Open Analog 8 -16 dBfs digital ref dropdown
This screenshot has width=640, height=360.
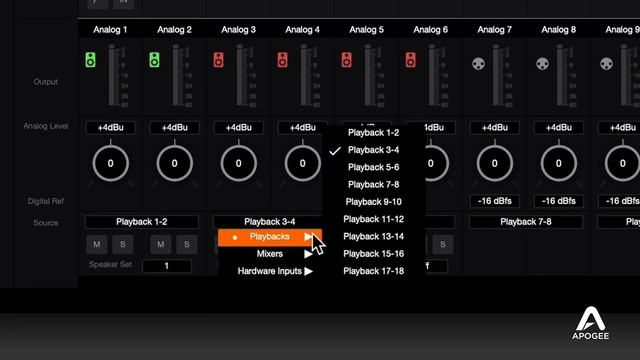[x=559, y=201]
